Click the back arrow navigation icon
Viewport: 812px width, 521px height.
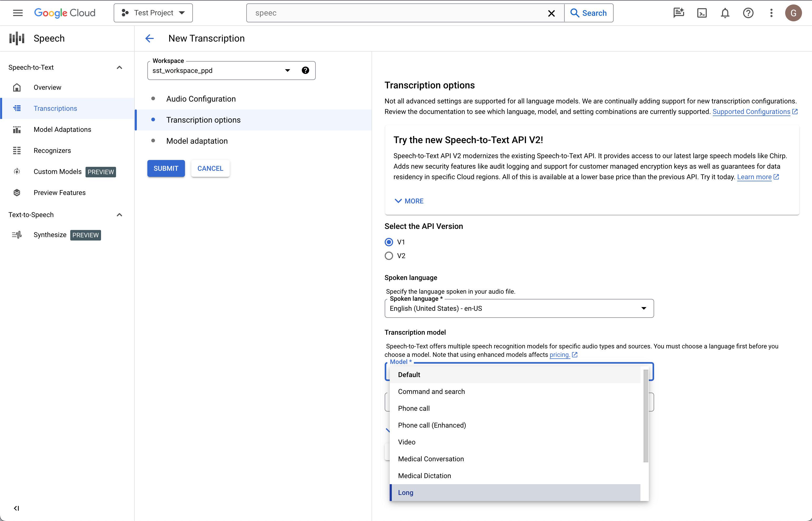pos(150,38)
